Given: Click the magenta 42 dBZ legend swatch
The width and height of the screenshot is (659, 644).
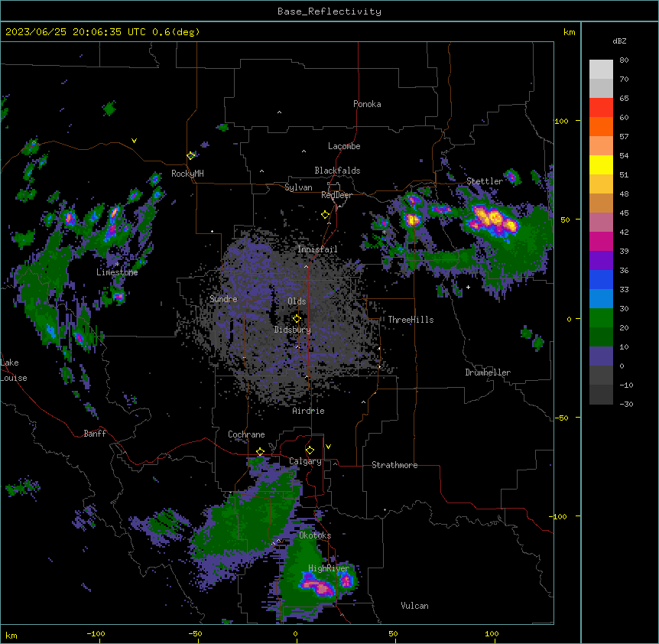Looking at the screenshot, I should (x=601, y=241).
